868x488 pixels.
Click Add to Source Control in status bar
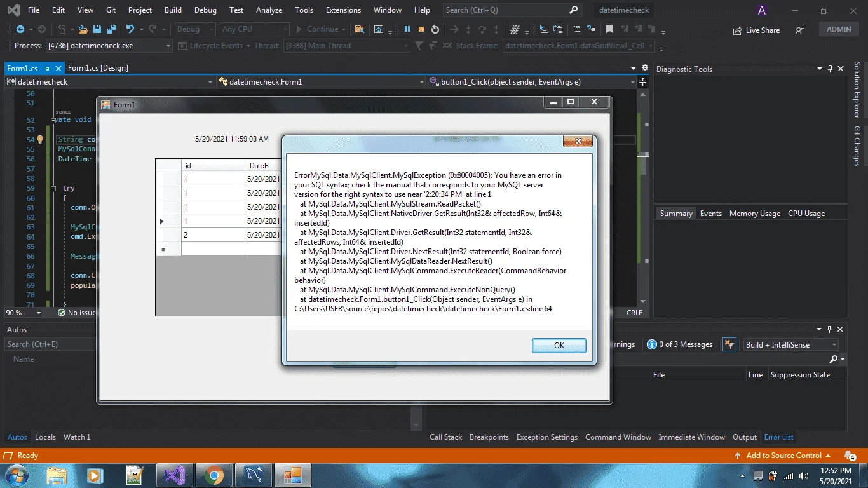coord(782,456)
